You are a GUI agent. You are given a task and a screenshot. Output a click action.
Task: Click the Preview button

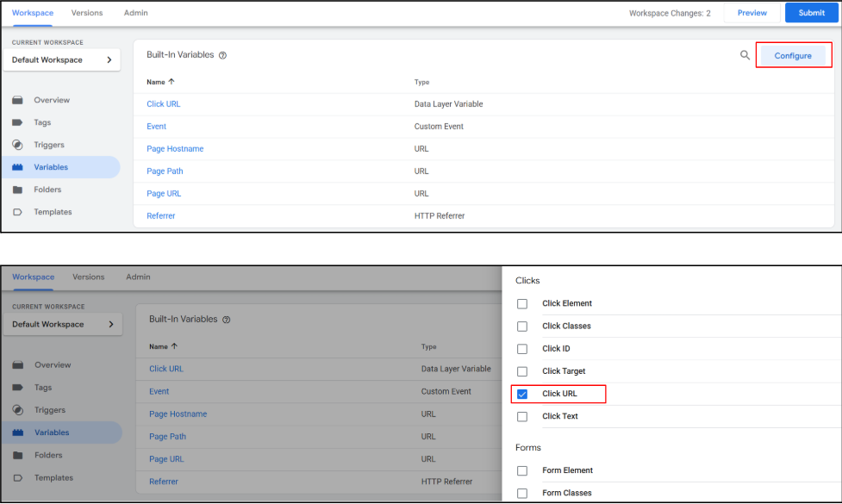coord(752,13)
